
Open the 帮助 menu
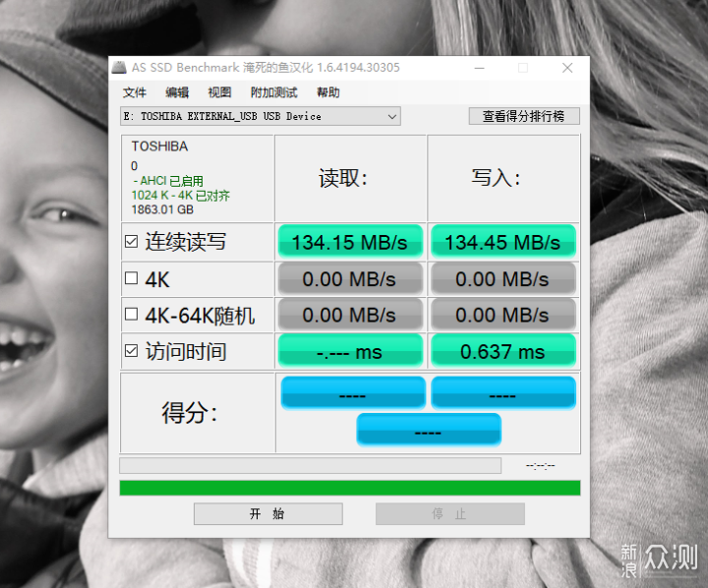tap(328, 92)
